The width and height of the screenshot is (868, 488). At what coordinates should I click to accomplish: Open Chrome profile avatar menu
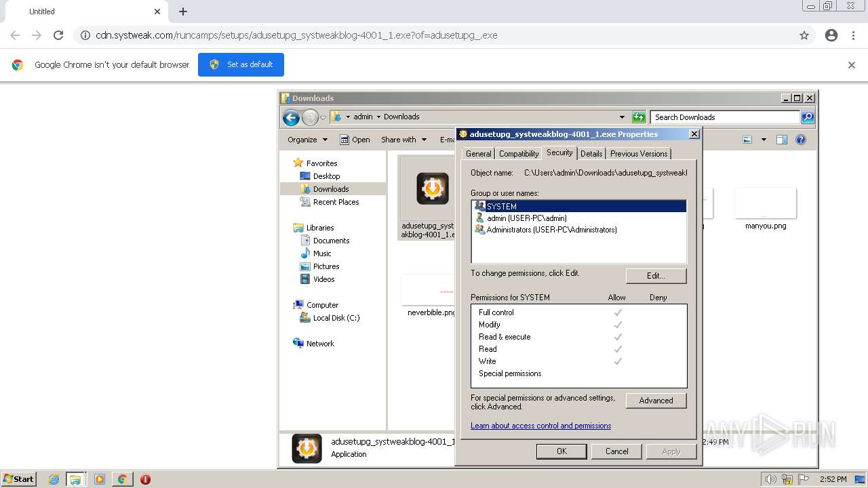pos(831,35)
